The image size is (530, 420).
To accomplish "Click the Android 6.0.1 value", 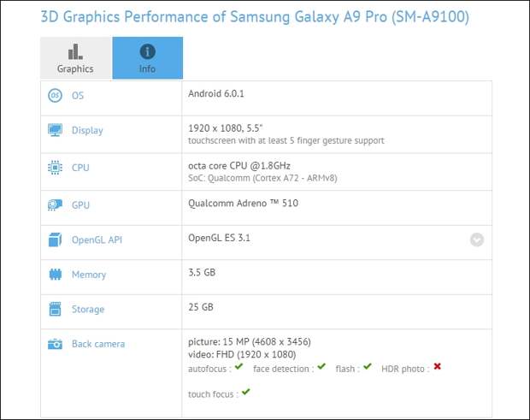I will coord(217,92).
